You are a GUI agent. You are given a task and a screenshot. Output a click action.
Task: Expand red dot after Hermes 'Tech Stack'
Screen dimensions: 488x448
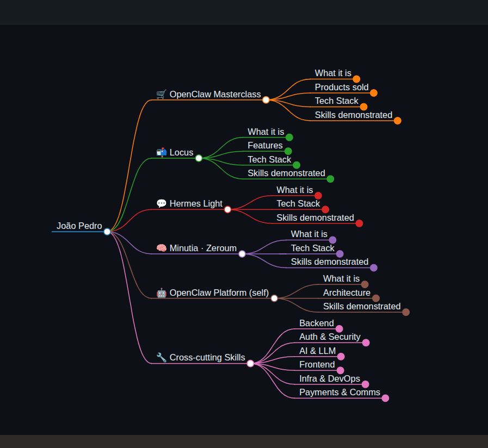325,209
